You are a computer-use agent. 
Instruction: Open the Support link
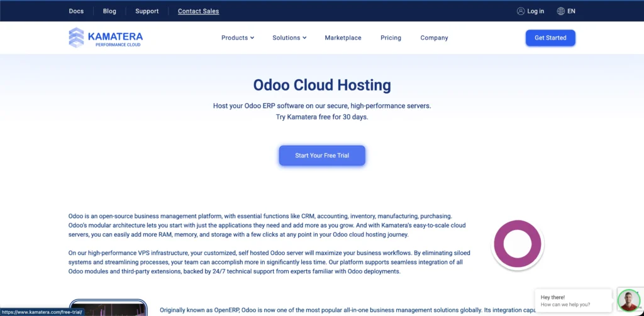click(x=147, y=11)
